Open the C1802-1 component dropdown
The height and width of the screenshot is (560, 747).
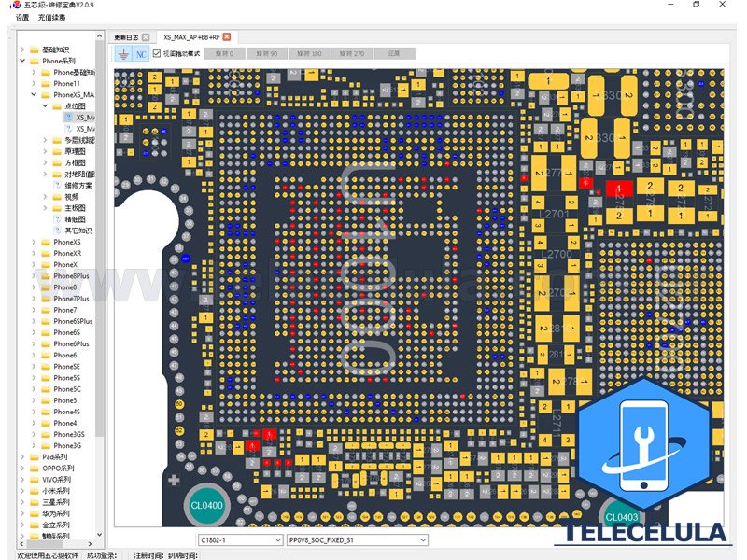278,540
